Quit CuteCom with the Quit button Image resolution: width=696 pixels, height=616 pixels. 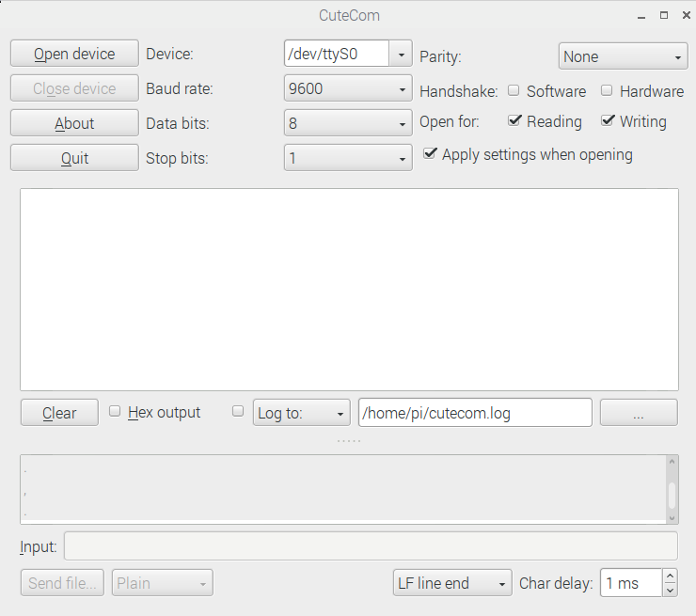(74, 158)
